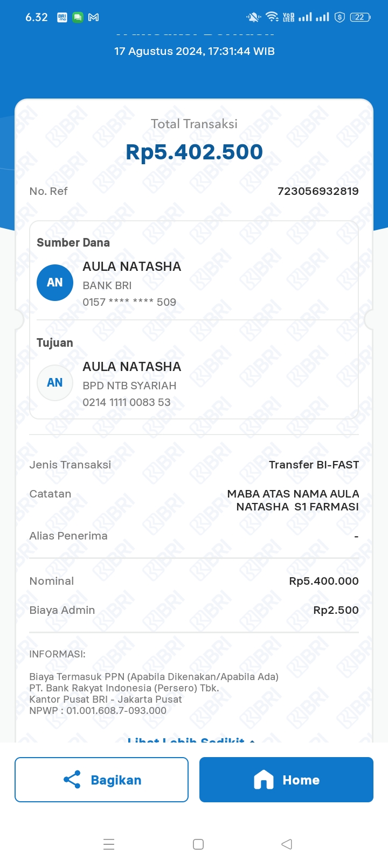Tap the Android back triangle icon

[x=287, y=844]
